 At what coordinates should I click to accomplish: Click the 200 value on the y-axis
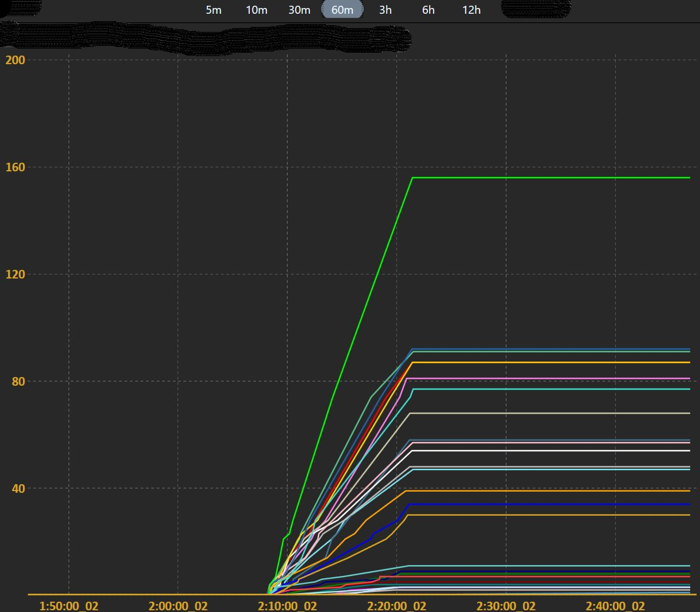[x=14, y=60]
